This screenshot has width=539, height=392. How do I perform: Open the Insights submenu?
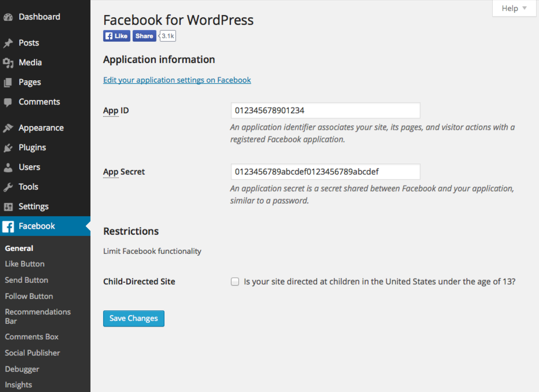click(x=18, y=385)
